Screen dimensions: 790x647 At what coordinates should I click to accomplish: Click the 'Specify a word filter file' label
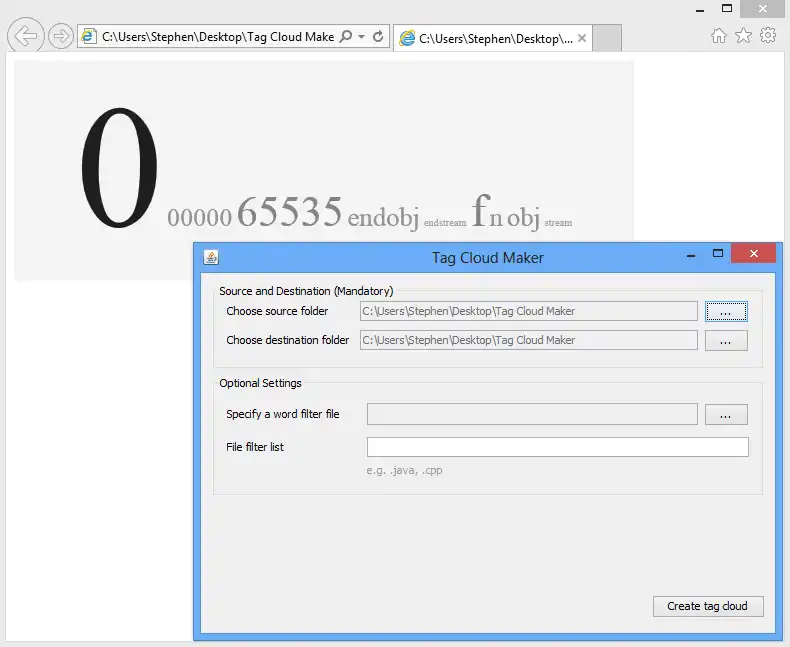tap(283, 414)
